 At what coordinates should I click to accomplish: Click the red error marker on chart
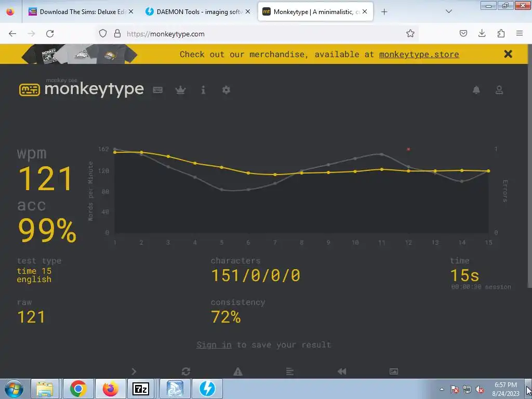(x=408, y=149)
